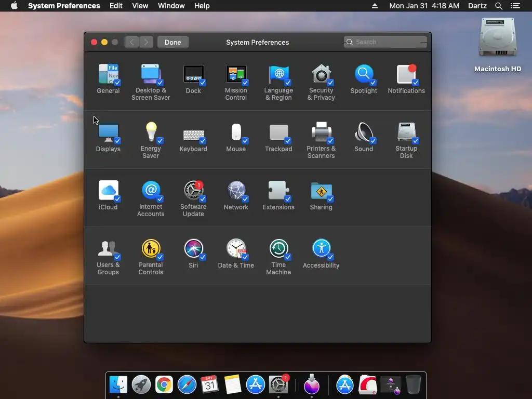Open Date & Time clock icon
The height and width of the screenshot is (399, 532).
point(236,249)
